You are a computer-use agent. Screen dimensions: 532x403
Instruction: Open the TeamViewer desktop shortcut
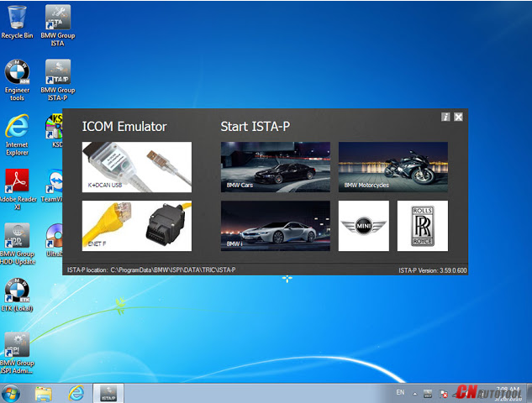53,186
